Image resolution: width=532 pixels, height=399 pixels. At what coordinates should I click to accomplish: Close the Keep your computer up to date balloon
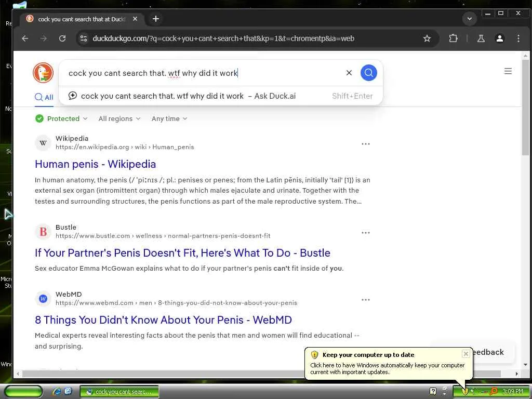[x=466, y=354]
